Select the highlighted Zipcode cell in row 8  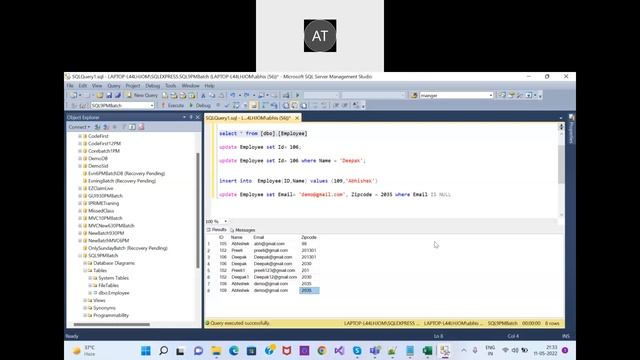[x=309, y=290]
